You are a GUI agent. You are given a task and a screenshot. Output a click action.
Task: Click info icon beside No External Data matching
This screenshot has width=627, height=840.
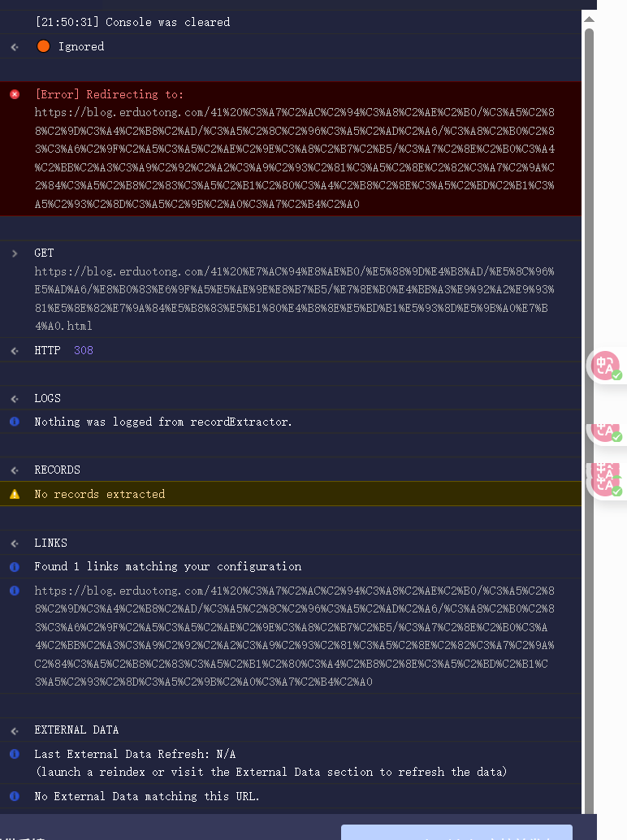[15, 796]
